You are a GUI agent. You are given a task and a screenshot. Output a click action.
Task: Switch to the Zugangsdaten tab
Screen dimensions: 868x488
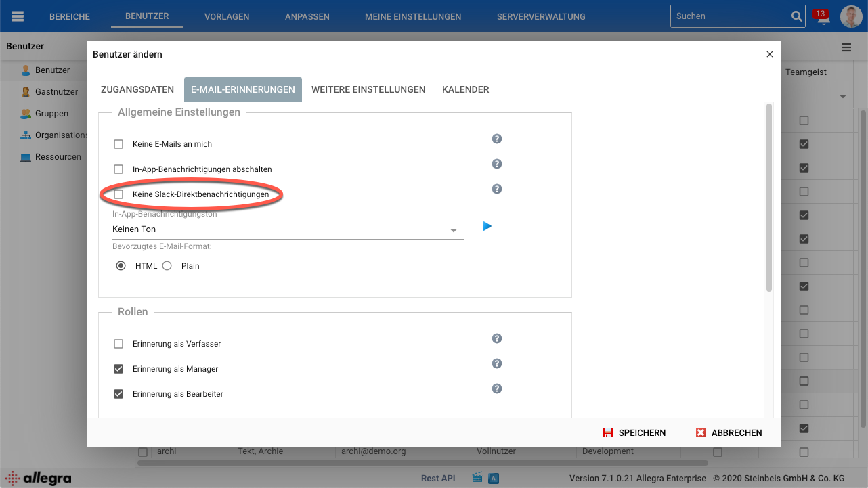pos(137,89)
